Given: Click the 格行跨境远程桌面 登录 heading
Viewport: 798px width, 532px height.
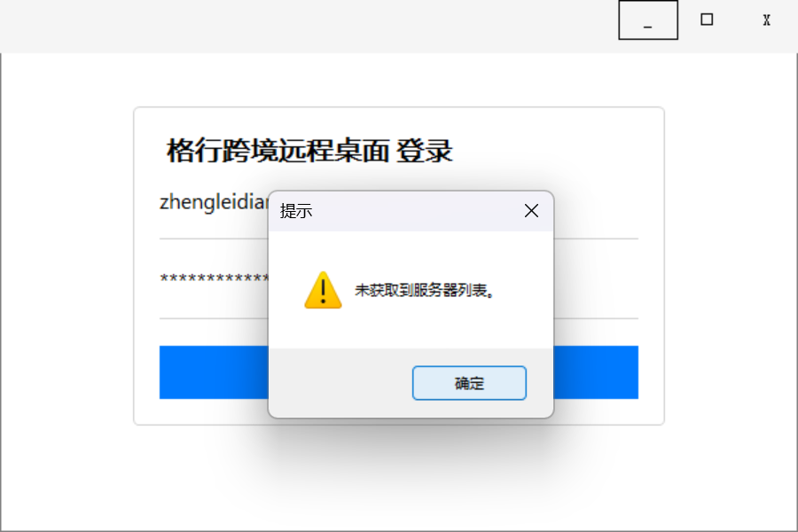Looking at the screenshot, I should tap(309, 151).
